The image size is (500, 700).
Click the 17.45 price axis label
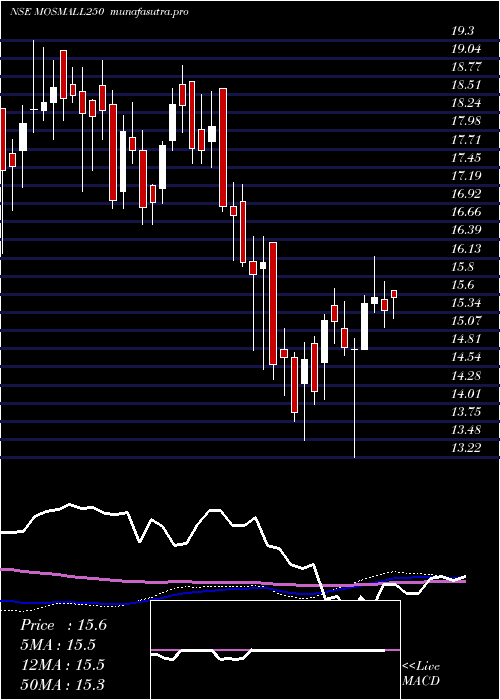point(466,158)
